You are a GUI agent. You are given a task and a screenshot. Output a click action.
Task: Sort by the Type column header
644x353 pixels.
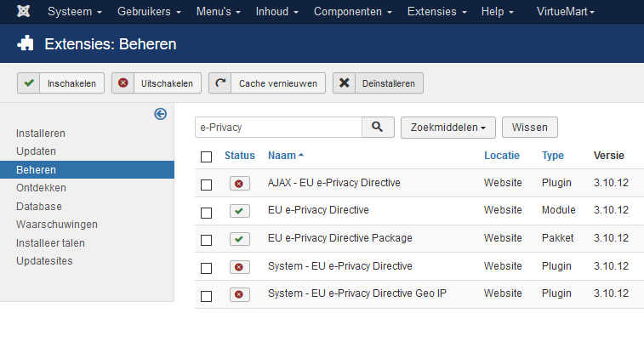[x=553, y=156]
